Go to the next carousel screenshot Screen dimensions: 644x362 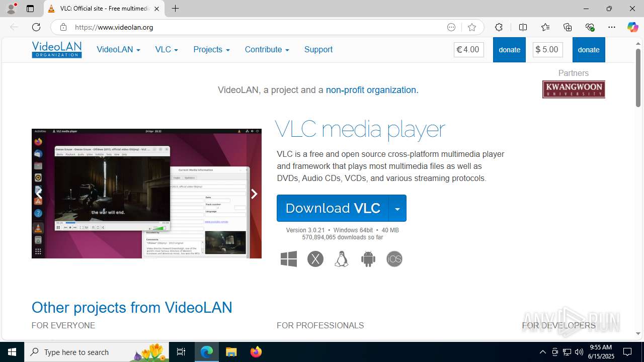coord(254,194)
